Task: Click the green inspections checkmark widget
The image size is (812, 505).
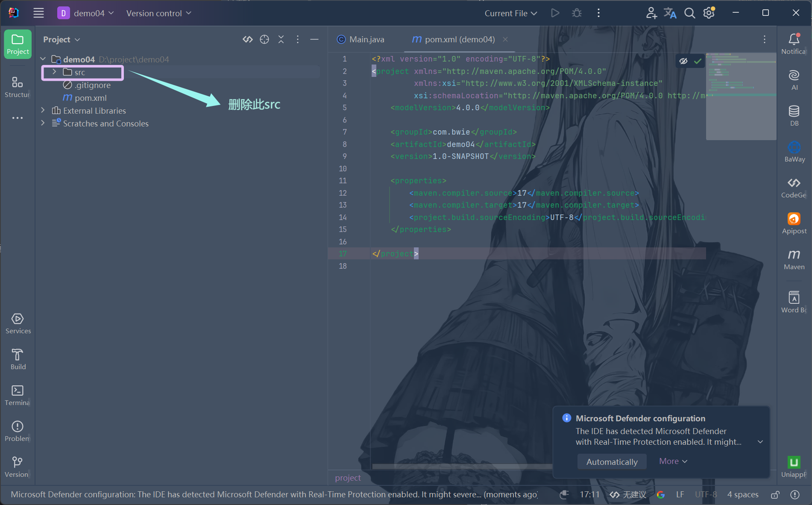Action: click(698, 61)
